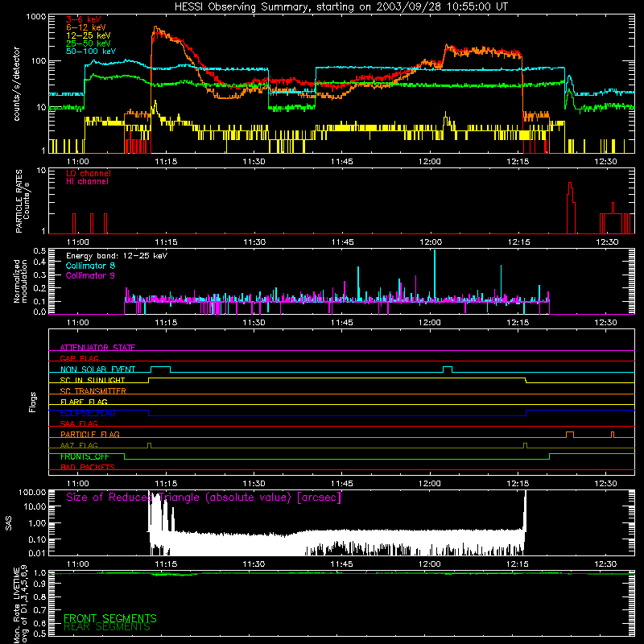Click the 'HI channel' legend label

[x=87, y=182]
